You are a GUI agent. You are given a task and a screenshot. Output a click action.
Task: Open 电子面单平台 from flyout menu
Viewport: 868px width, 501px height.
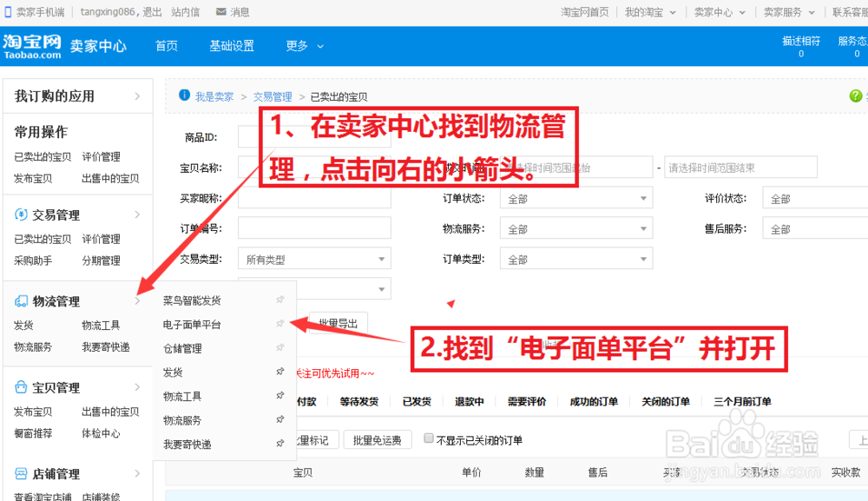point(192,325)
